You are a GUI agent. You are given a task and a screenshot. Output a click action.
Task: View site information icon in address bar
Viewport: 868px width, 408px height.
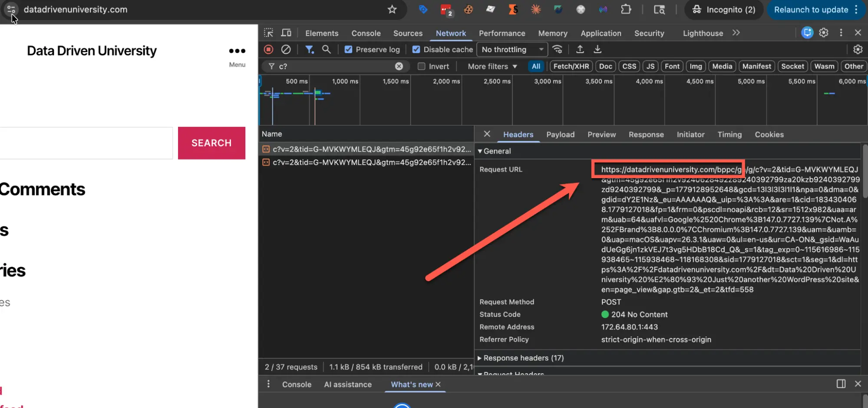[x=11, y=9]
